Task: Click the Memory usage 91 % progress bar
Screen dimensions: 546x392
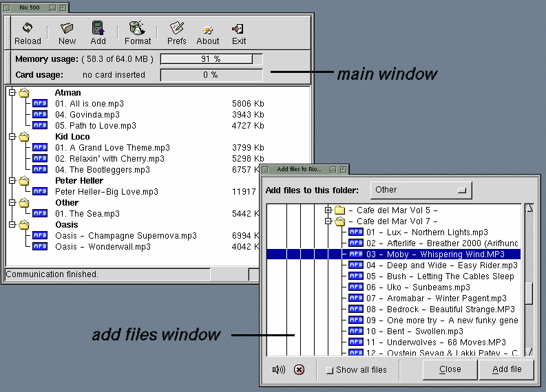Action: pos(211,58)
